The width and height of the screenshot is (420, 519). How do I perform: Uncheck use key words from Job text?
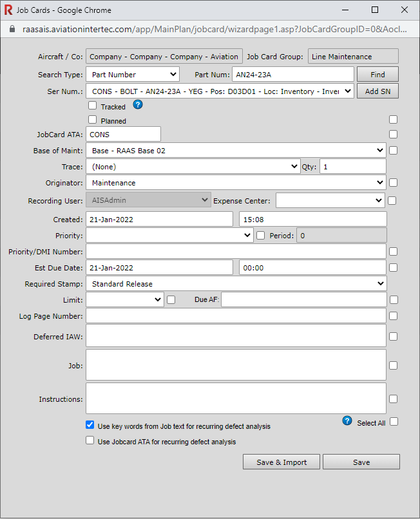(x=90, y=426)
